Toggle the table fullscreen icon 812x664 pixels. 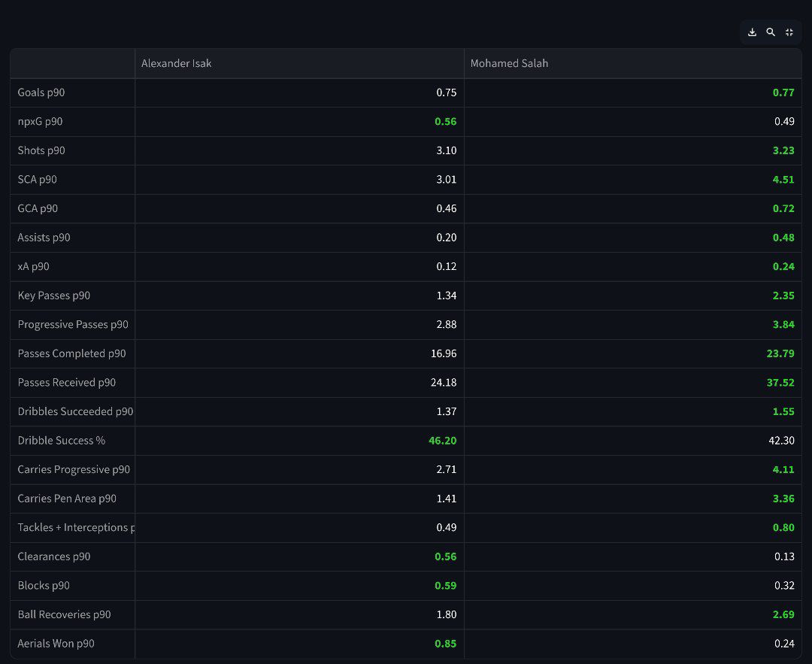[x=789, y=32]
